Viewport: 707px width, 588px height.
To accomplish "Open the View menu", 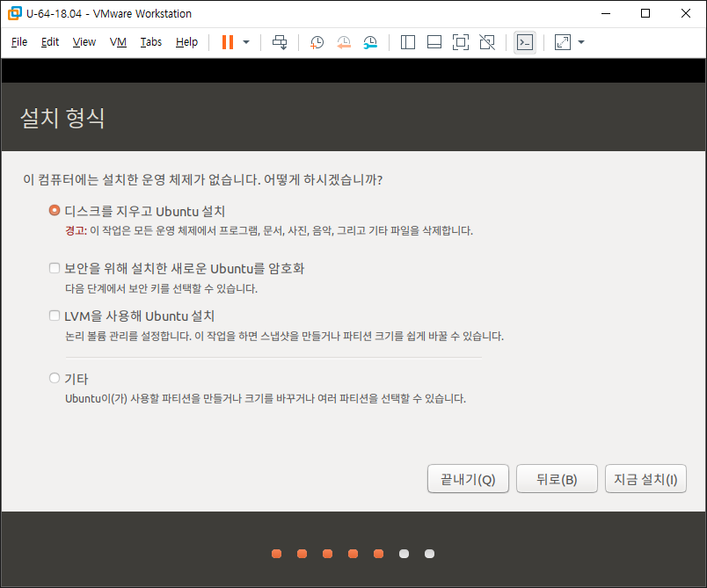I will point(84,42).
